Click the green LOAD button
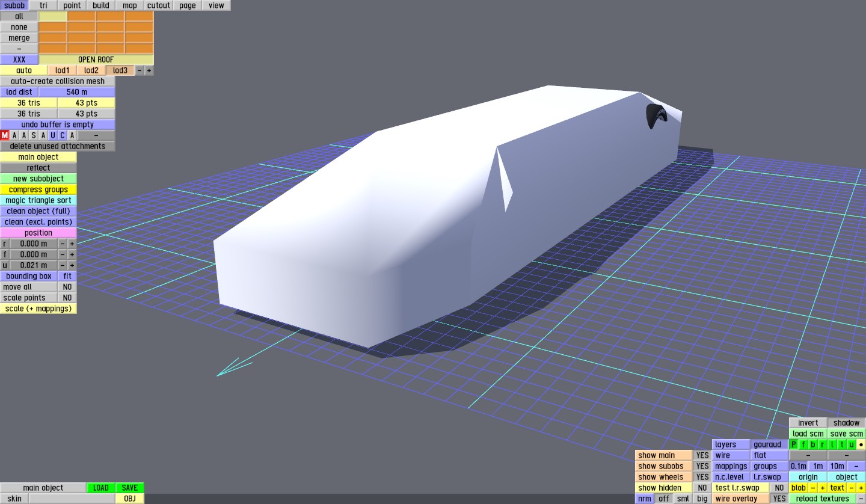 [x=101, y=488]
